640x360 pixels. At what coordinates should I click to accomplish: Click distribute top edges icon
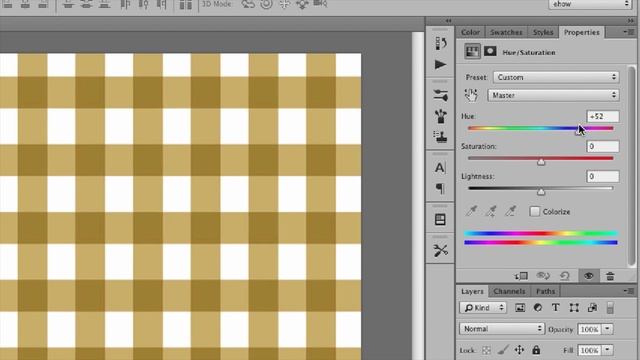point(69,4)
